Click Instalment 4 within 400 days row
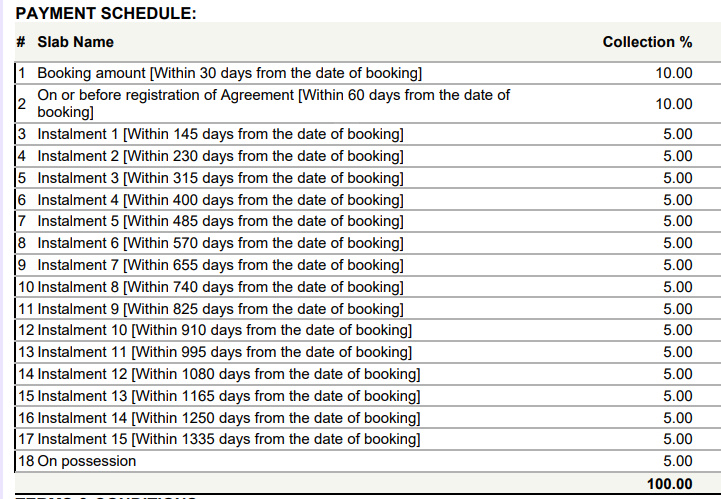Image resolution: width=721 pixels, height=499 pixels. click(220, 200)
